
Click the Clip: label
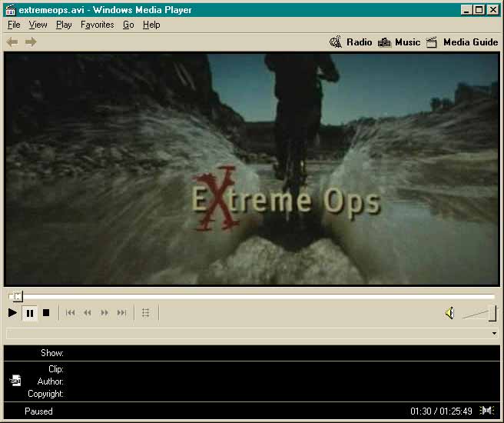(x=56, y=369)
